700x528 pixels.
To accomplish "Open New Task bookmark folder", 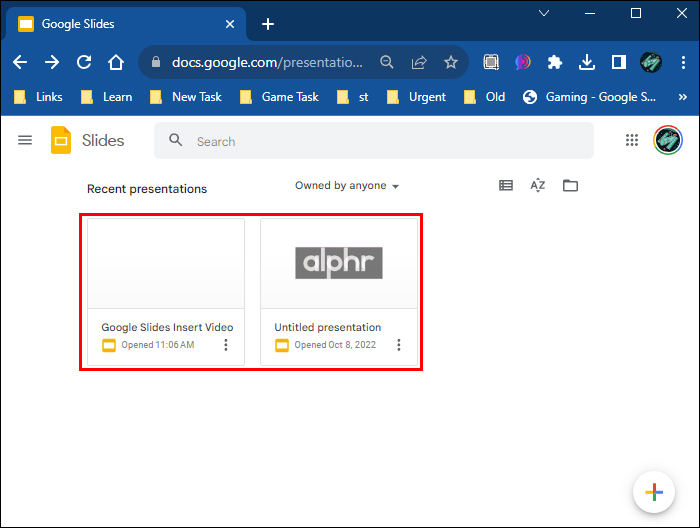I will click(186, 97).
